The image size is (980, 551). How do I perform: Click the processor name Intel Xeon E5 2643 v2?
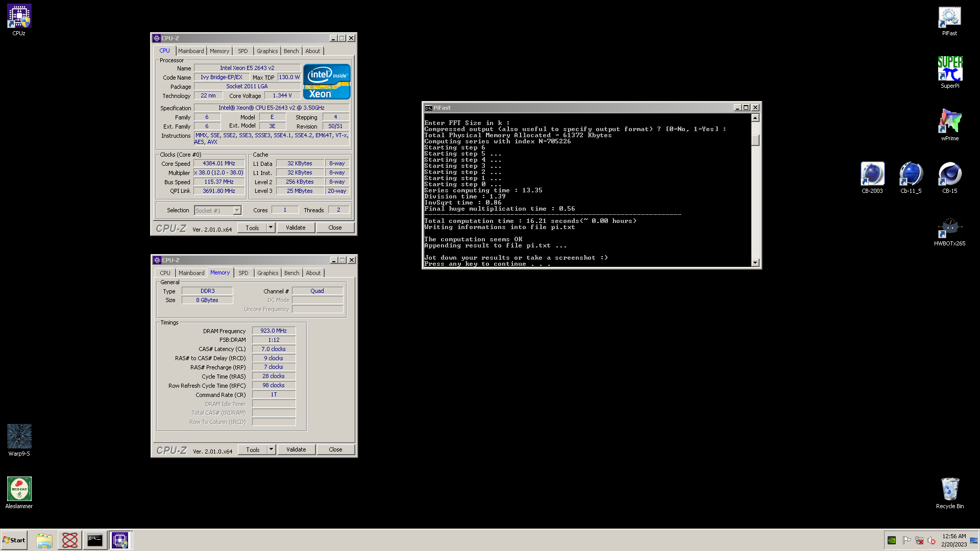[247, 68]
